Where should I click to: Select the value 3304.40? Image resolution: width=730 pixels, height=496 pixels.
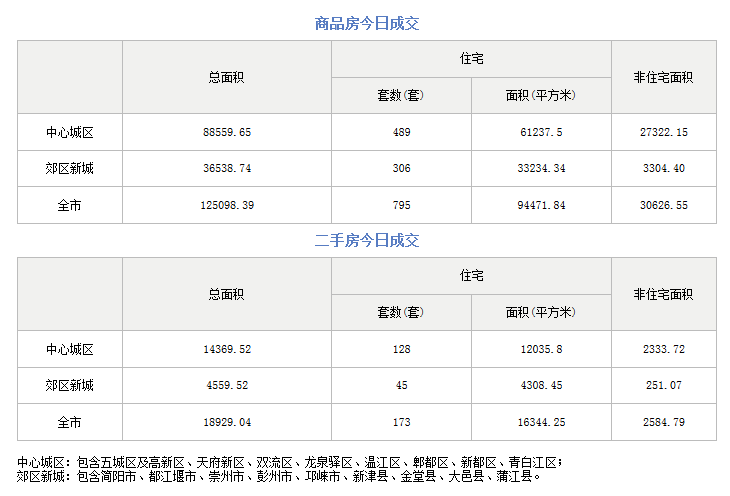pos(663,168)
